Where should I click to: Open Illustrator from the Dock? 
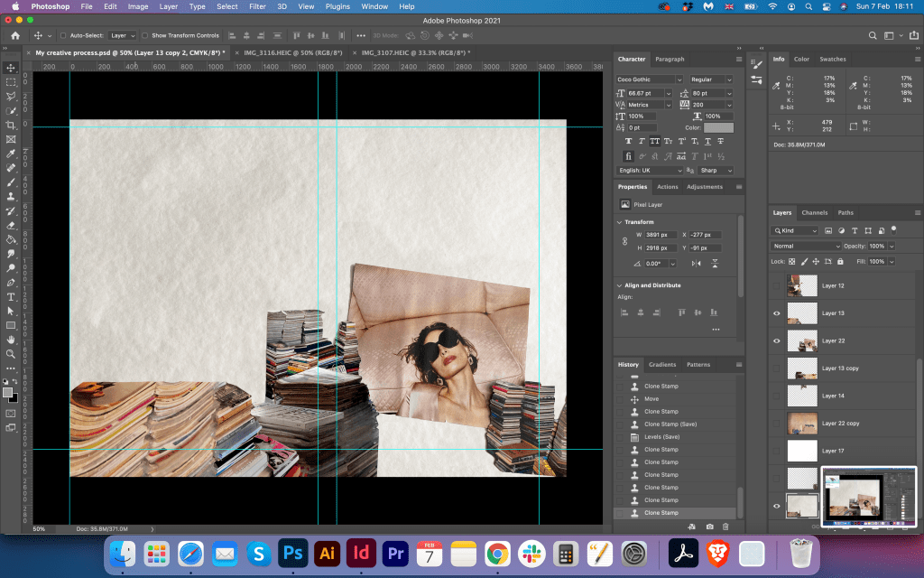click(x=328, y=553)
